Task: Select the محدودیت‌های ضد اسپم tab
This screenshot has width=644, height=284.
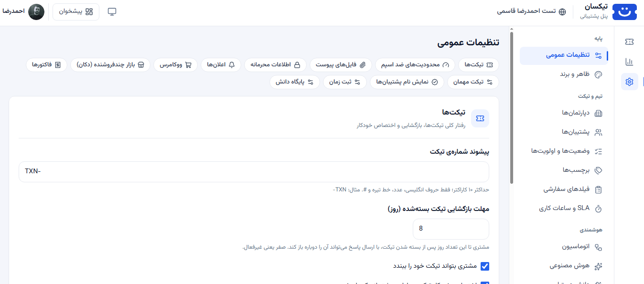Action: click(x=415, y=64)
